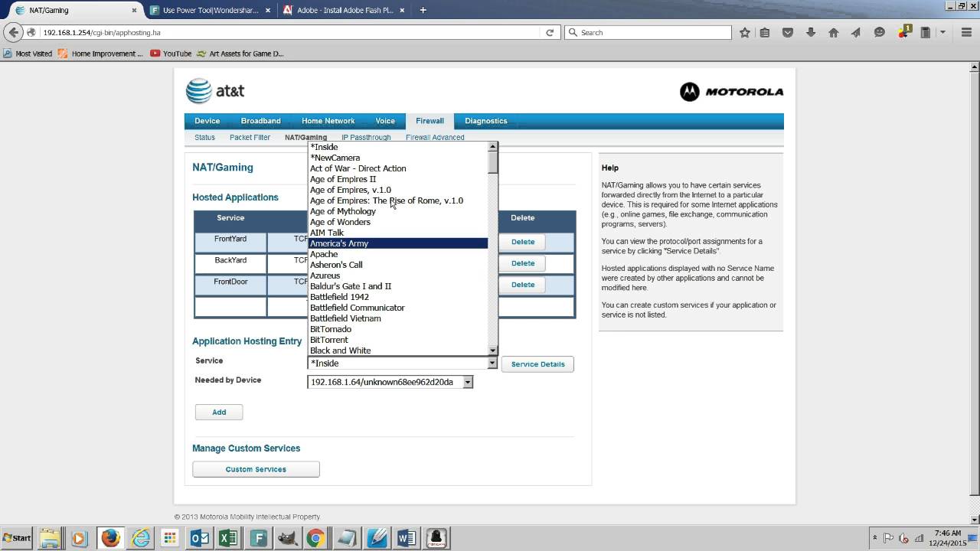This screenshot has height=551, width=980.
Task: Open the bookmarks list icon
Action: click(765, 32)
